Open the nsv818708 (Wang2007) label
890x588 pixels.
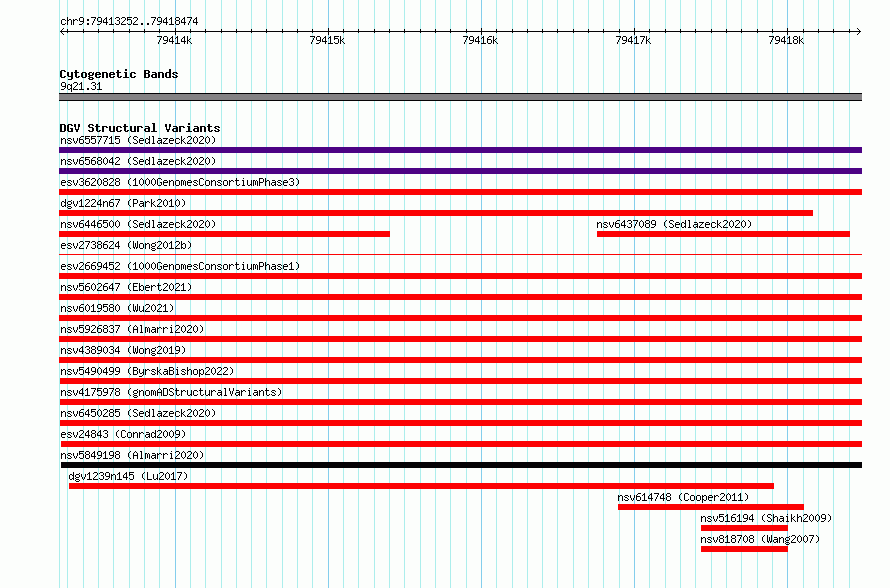pyautogui.click(x=760, y=539)
